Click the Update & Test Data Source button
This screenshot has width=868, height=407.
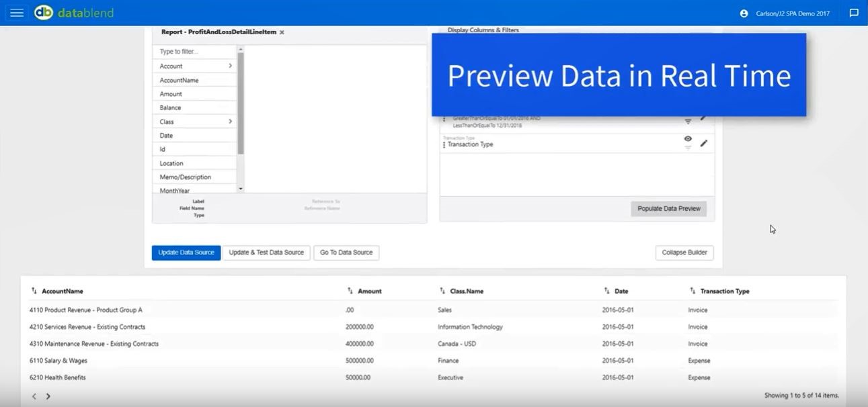coord(265,253)
